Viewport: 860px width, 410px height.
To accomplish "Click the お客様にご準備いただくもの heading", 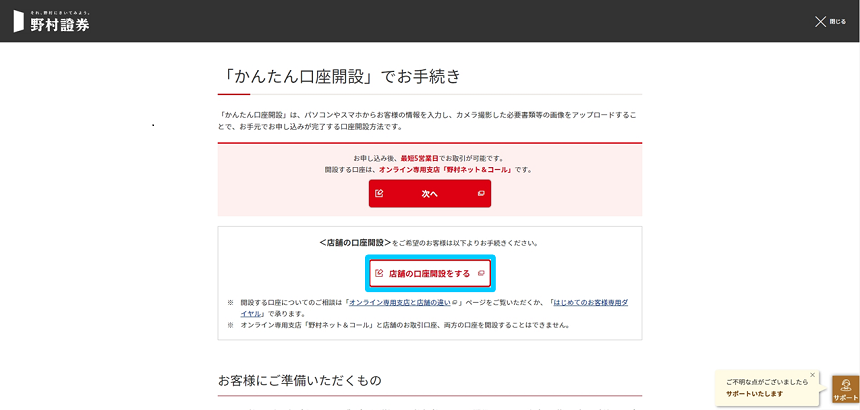I will 300,380.
